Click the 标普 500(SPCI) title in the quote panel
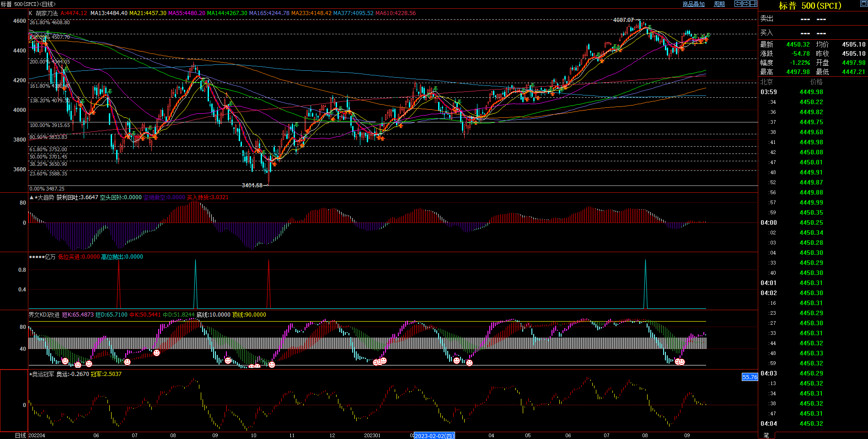 tap(810, 6)
